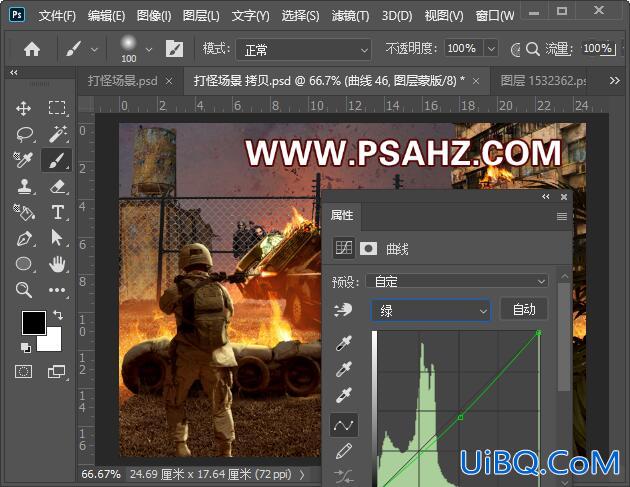This screenshot has height=487, width=630.
Task: Select the Path Selection tool
Action: pos(57,238)
